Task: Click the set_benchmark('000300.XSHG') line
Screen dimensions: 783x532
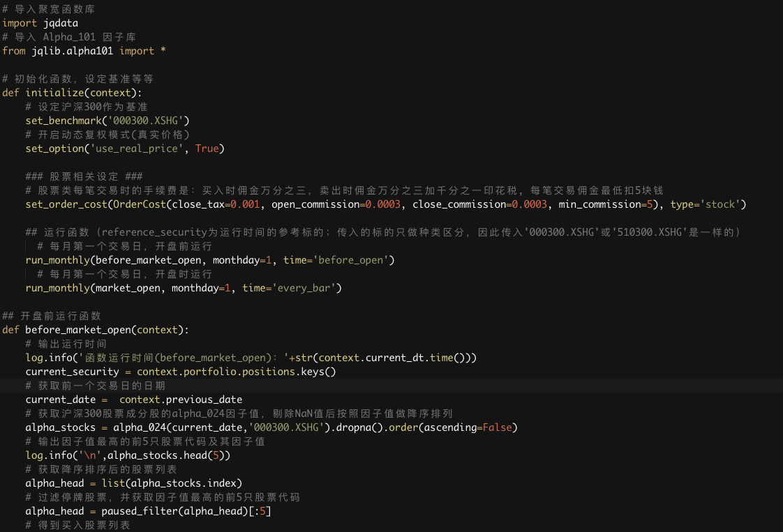Action: point(107,121)
